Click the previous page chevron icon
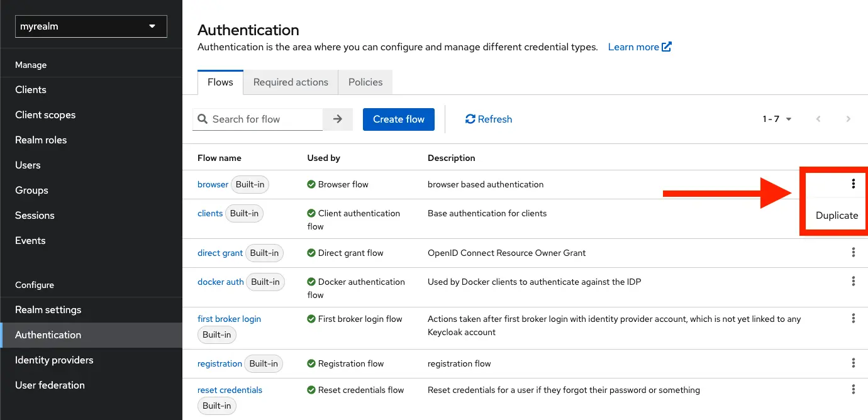 818,119
